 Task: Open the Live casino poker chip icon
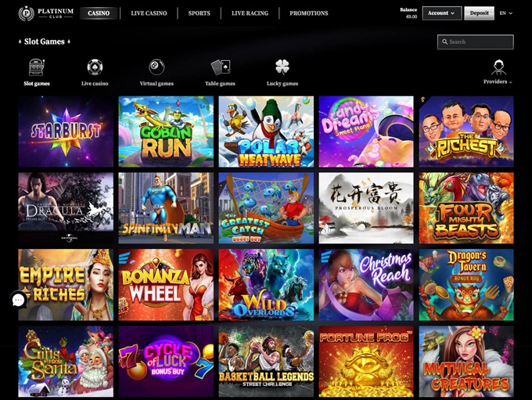95,67
